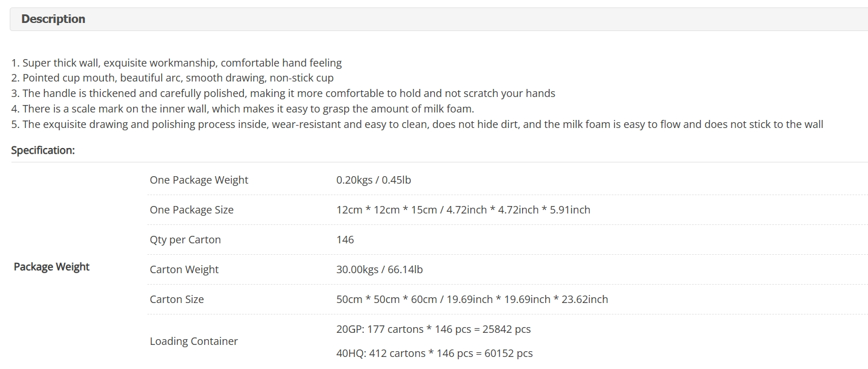Click feature line about pointed cup mouth

[173, 78]
